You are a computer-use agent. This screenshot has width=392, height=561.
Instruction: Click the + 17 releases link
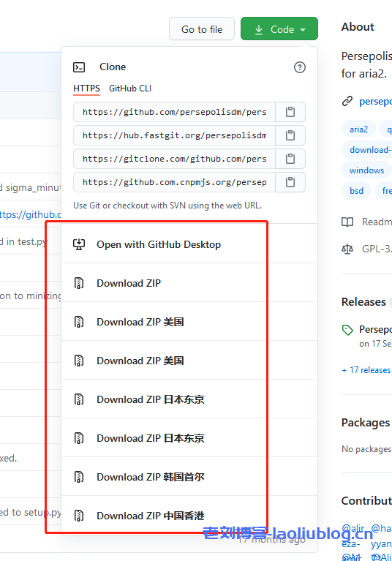click(x=366, y=370)
